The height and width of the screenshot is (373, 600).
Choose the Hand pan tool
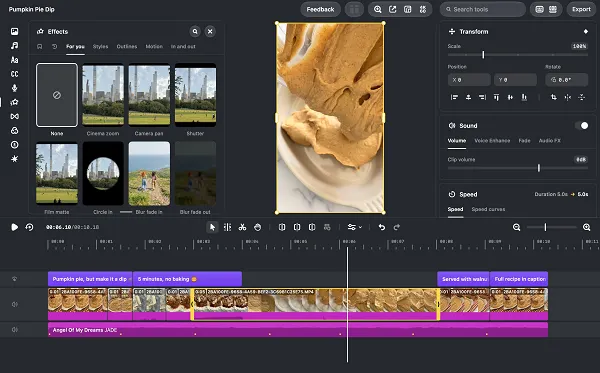coord(258,227)
